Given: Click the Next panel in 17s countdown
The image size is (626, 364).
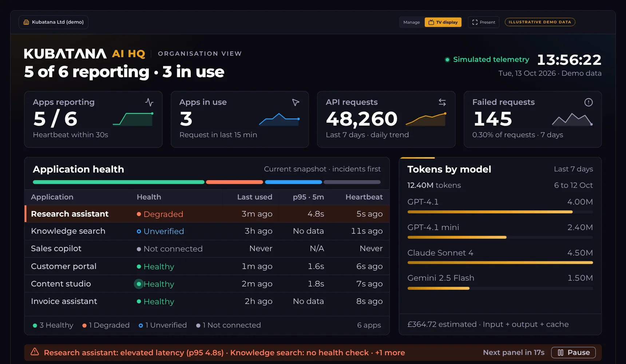Looking at the screenshot, I should click(514, 352).
